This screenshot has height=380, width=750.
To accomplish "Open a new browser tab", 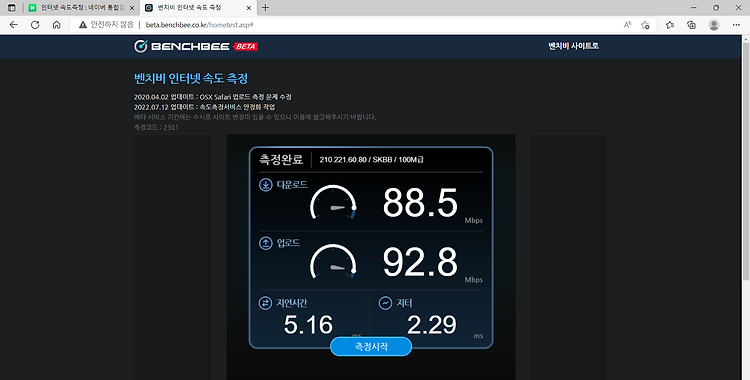I will (x=266, y=8).
